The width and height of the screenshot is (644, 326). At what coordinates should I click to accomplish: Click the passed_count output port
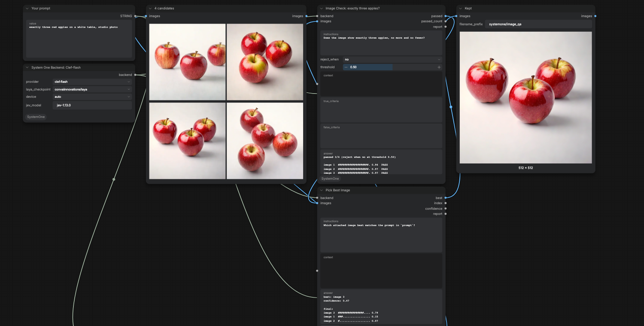(446, 21)
